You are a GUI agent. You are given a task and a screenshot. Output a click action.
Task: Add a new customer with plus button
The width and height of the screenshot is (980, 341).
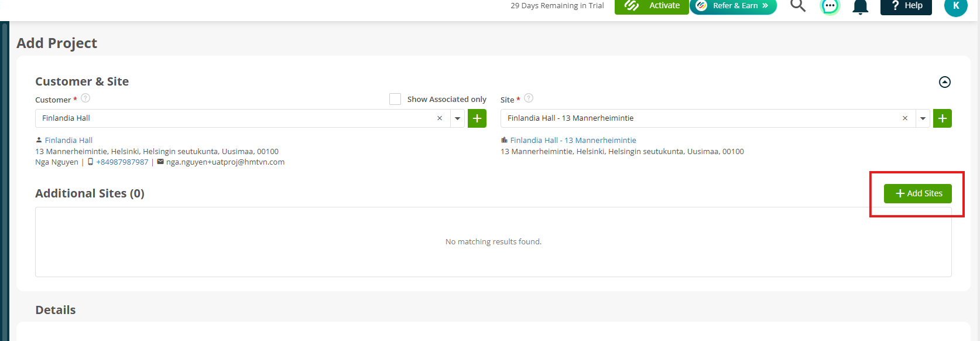[x=477, y=118]
